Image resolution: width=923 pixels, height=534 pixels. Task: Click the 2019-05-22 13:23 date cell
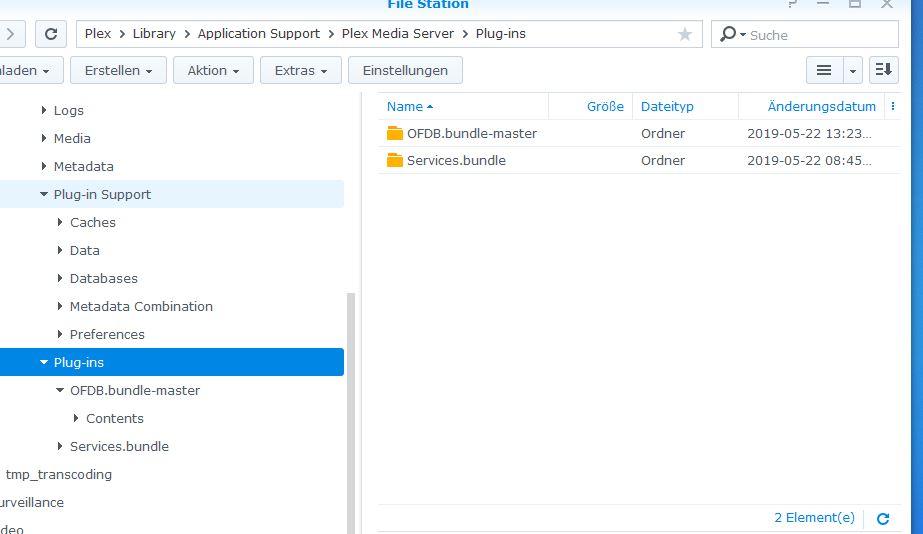809,134
